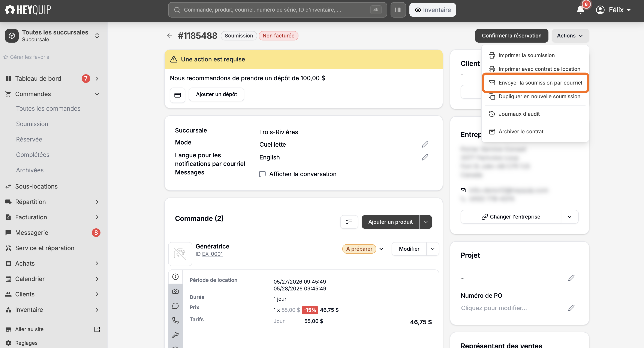Click the Ajouter un produit button

point(390,222)
